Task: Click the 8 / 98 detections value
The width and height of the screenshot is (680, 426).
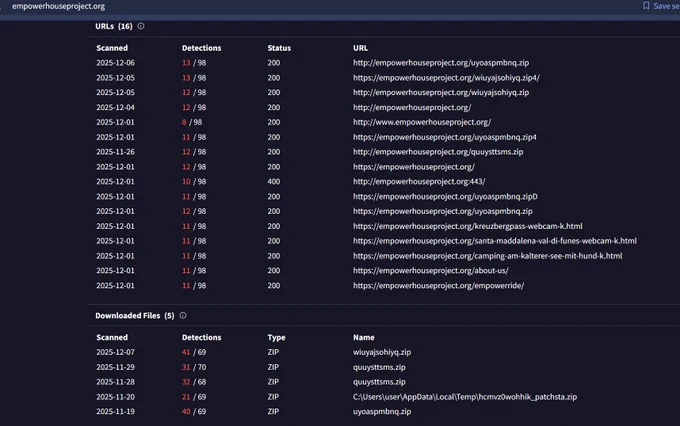Action: (192, 122)
